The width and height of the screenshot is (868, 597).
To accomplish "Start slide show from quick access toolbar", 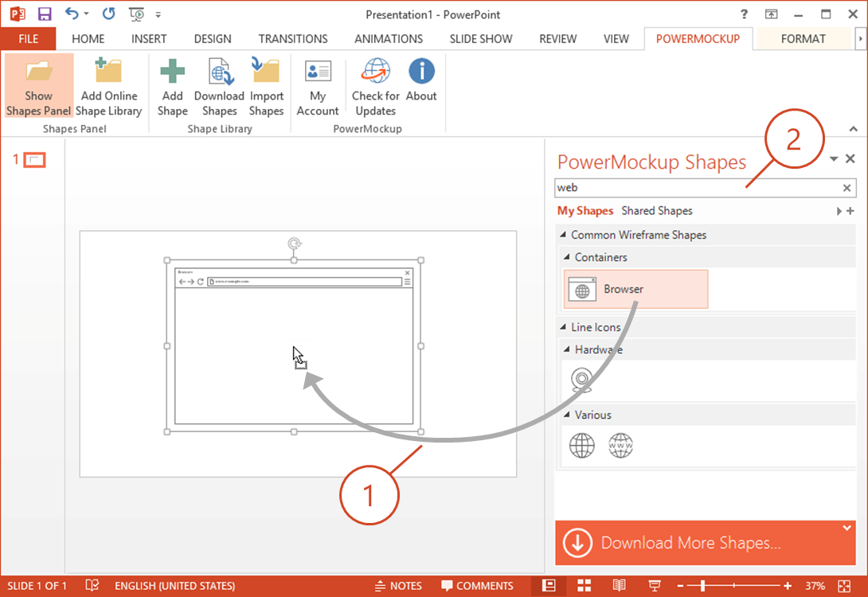I will 136,14.
